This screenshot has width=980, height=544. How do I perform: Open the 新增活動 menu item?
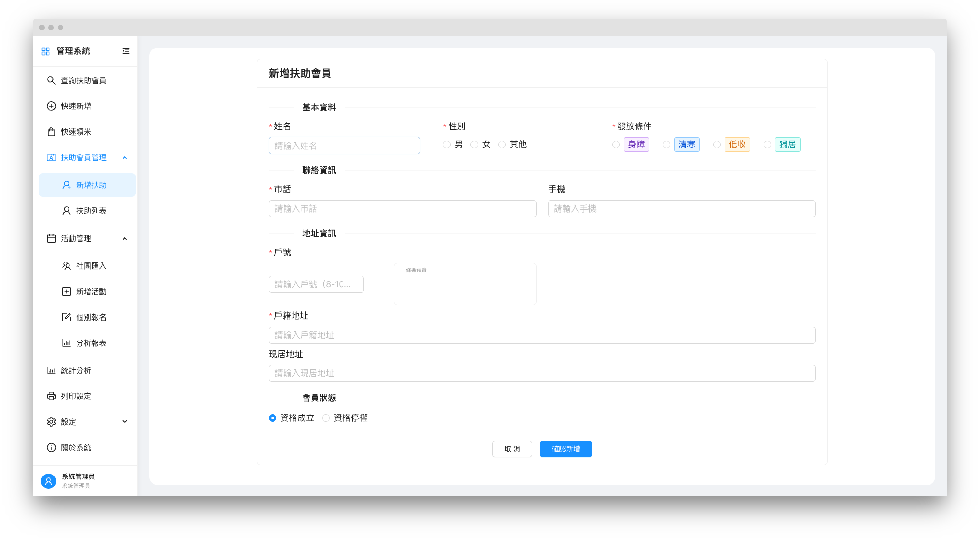[91, 291]
